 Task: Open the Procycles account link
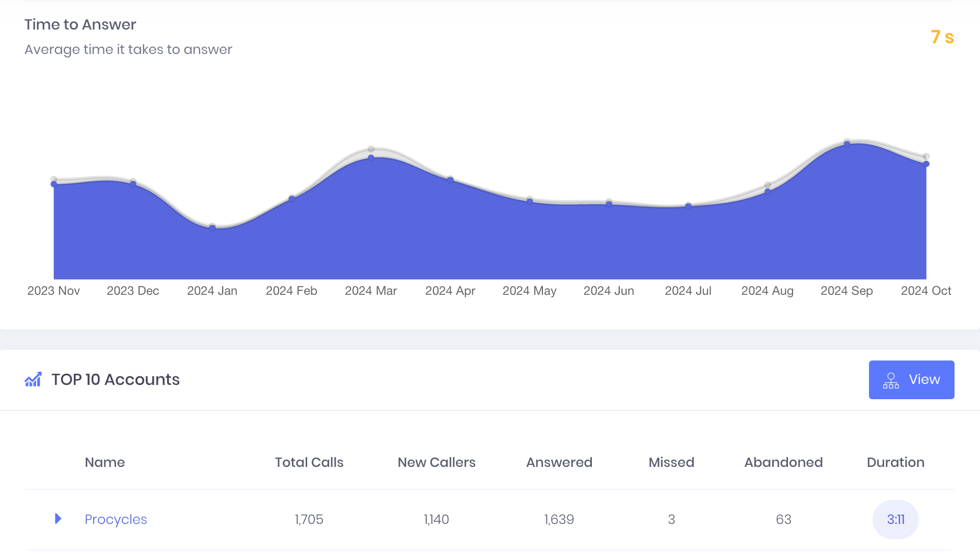coord(116,519)
